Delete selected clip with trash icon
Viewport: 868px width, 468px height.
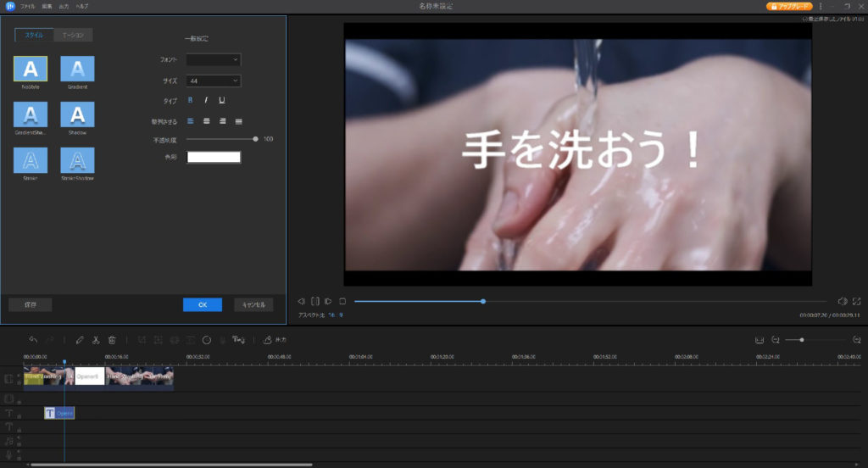click(x=112, y=339)
